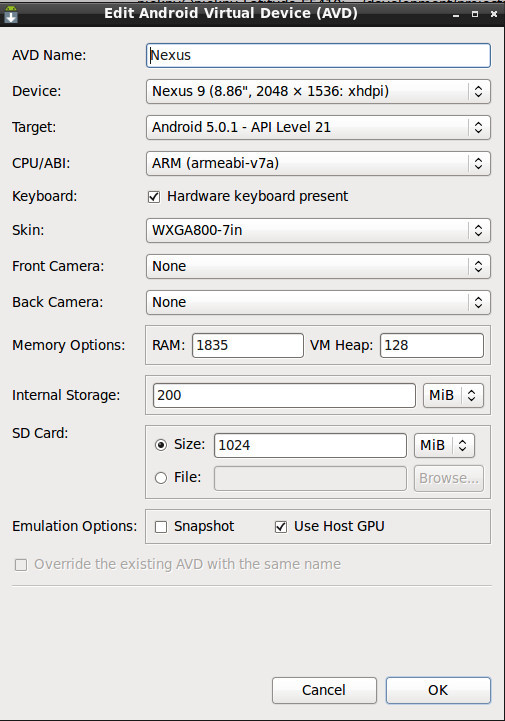Image resolution: width=505 pixels, height=721 pixels.
Task: Click the Internal Storage label
Action: pos(66,395)
